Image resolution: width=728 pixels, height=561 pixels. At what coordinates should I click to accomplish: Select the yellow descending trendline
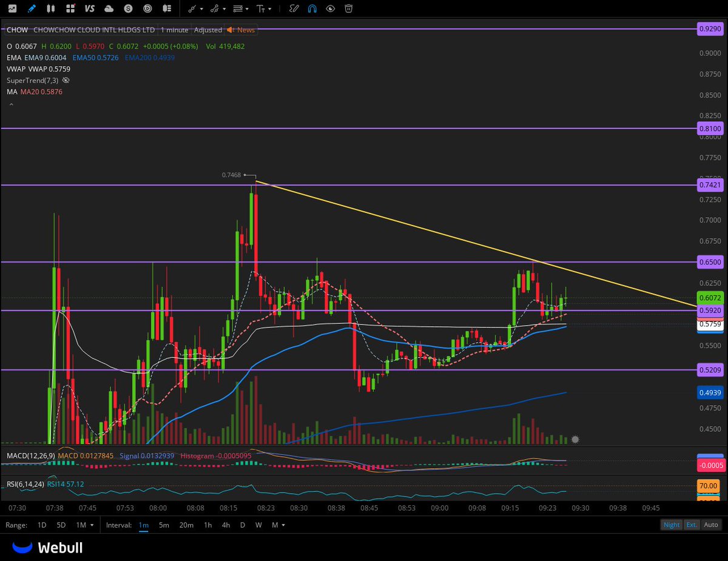click(x=476, y=243)
